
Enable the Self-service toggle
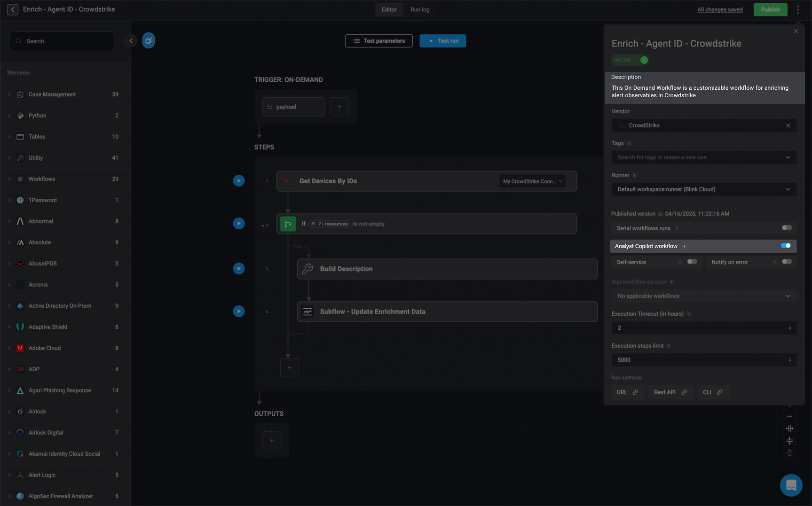692,262
